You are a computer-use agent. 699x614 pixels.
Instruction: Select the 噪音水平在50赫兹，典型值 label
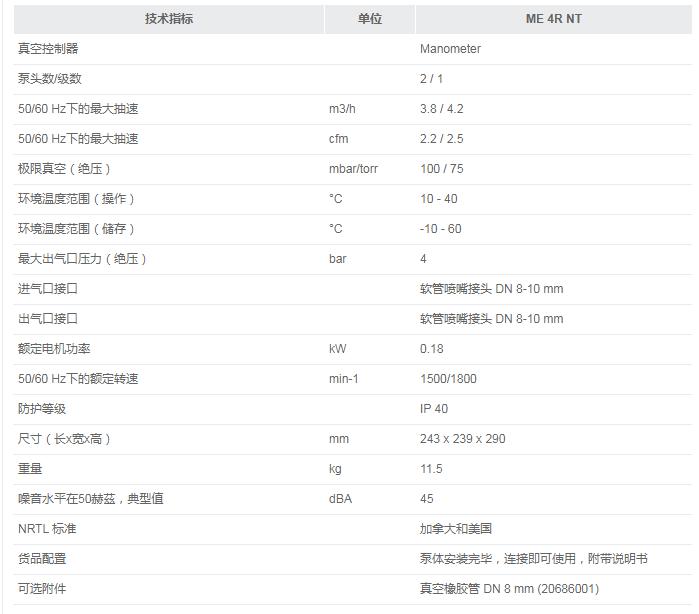[90, 499]
